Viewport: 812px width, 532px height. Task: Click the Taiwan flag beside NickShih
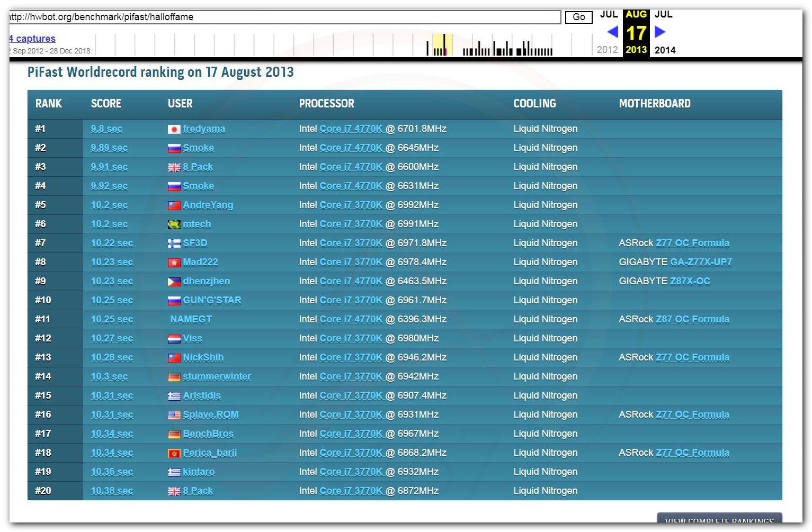point(174,358)
